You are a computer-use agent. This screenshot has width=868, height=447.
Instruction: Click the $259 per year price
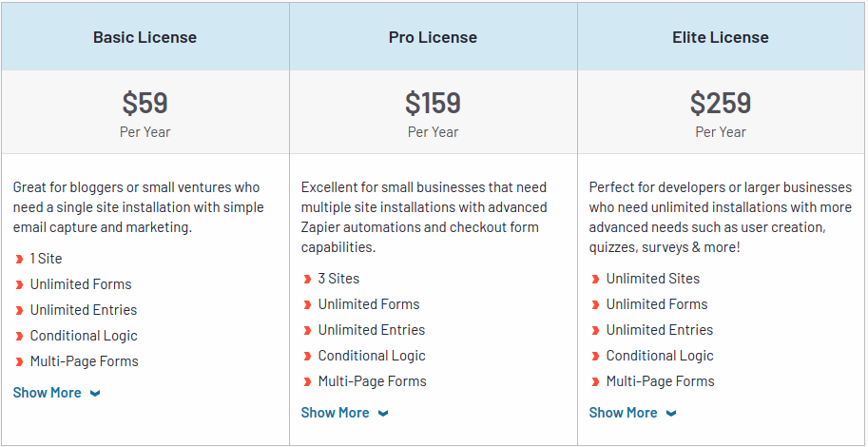(x=721, y=103)
